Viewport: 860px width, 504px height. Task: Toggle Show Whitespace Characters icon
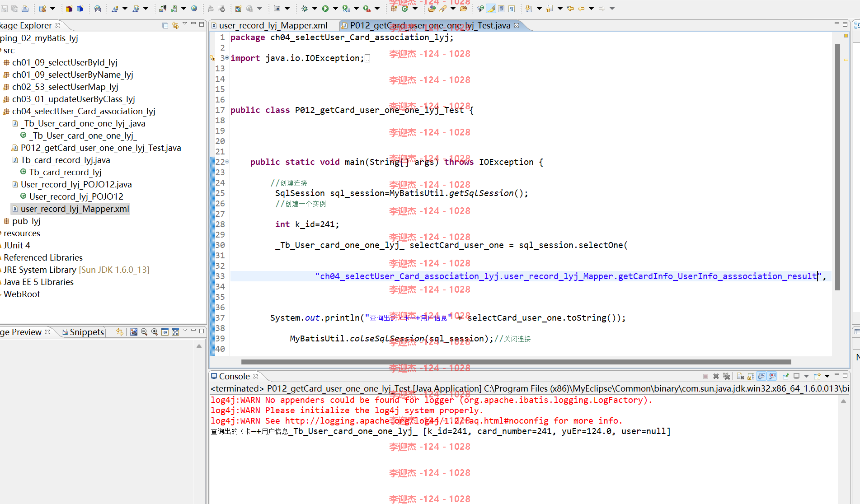click(x=512, y=9)
